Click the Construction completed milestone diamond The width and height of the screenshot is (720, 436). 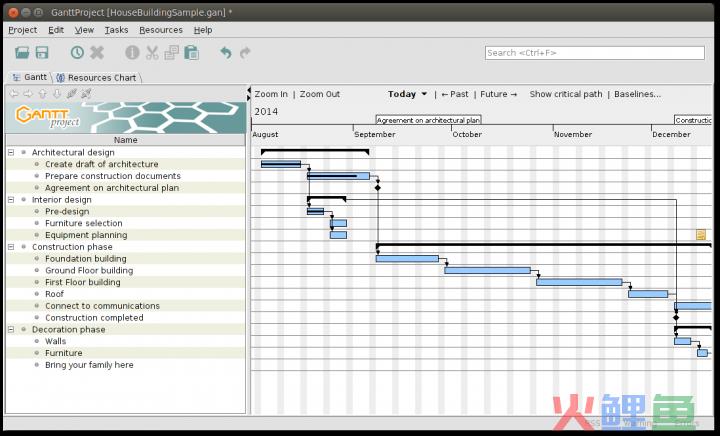(676, 318)
